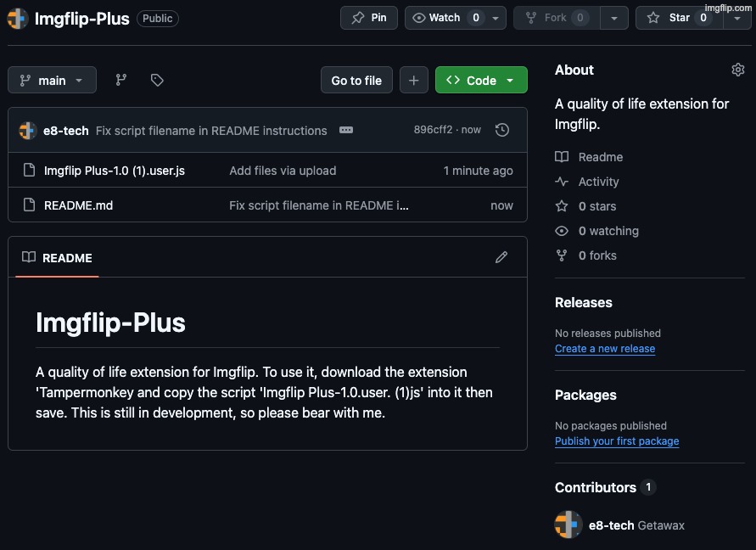This screenshot has width=756, height=550.
Task: Expand the green Code dropdown
Action: click(481, 81)
